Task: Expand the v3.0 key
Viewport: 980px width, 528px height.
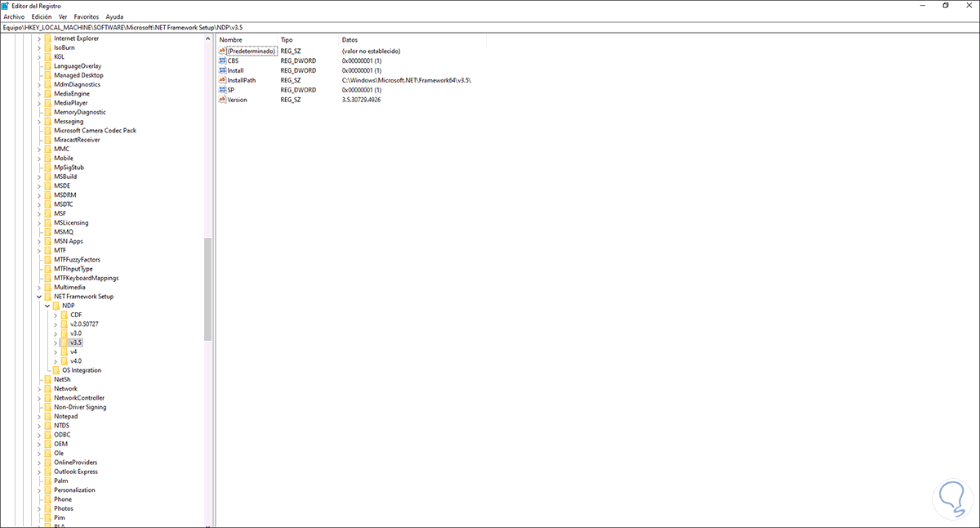Action: 55,333
